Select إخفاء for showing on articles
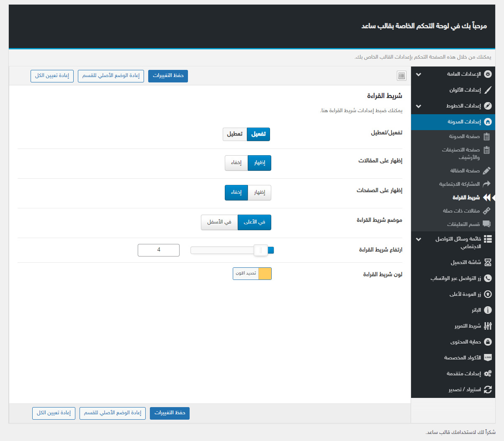Viewport: 504px width, 441px height. click(237, 163)
